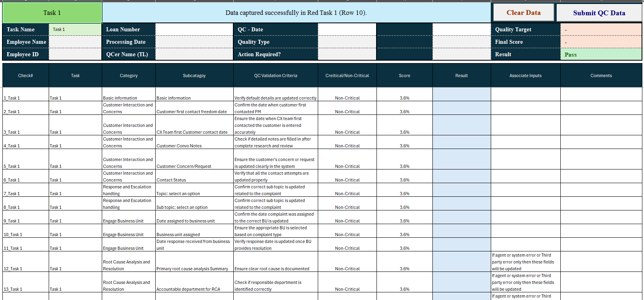Click 'Date assigned to business unit' cell
Screen dimensions: 644x300
(194, 217)
